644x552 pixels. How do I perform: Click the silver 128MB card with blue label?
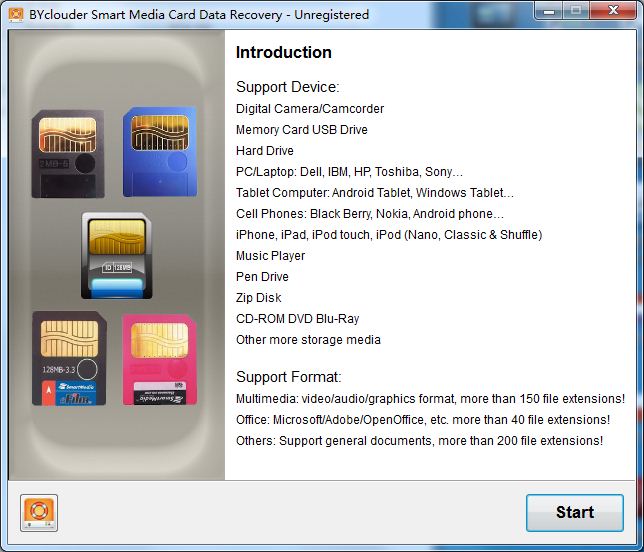pos(117,255)
